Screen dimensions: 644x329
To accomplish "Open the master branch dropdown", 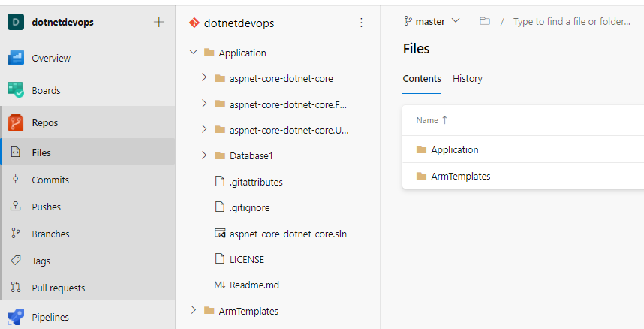I will click(432, 22).
